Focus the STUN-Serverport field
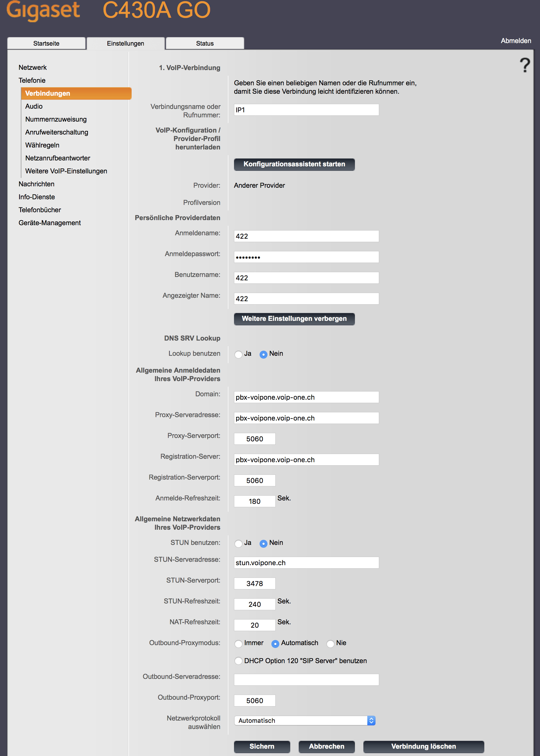 255,583
